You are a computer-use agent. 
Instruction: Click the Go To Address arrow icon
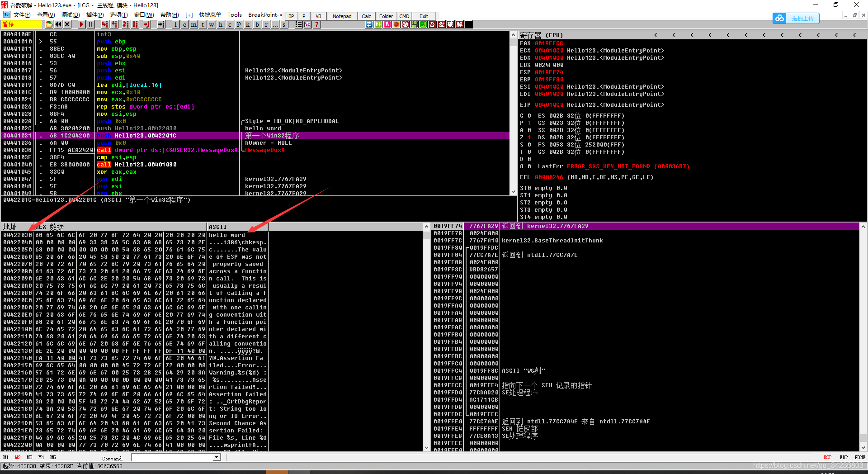(x=161, y=24)
